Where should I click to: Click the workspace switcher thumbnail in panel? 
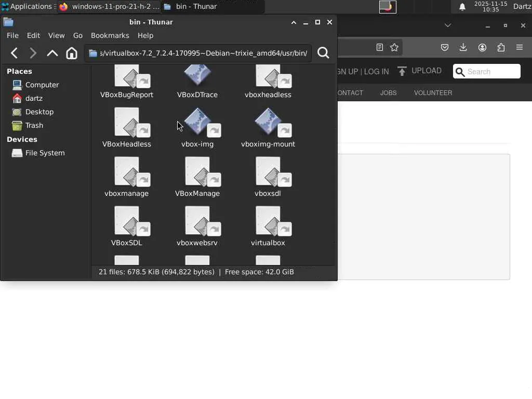pos(388,7)
